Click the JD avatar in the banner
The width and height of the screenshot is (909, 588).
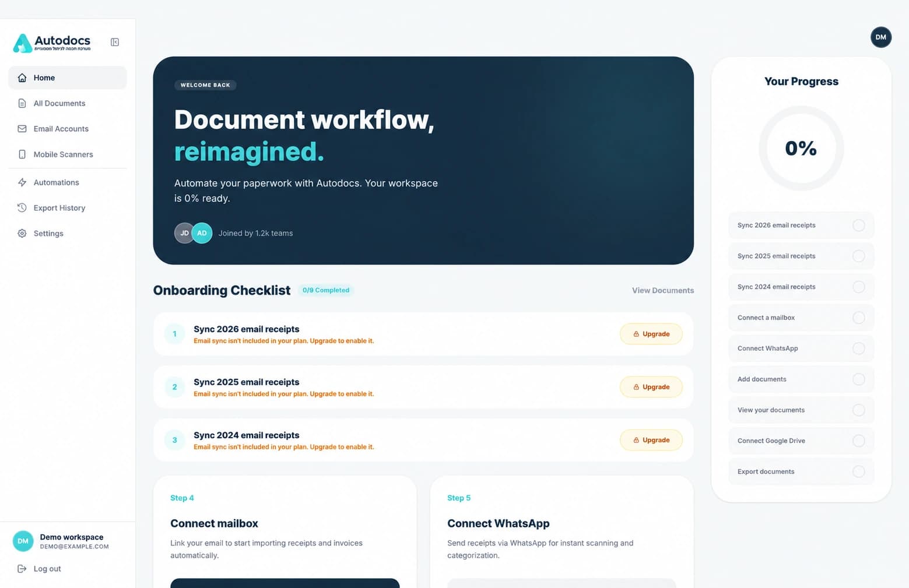[184, 233]
